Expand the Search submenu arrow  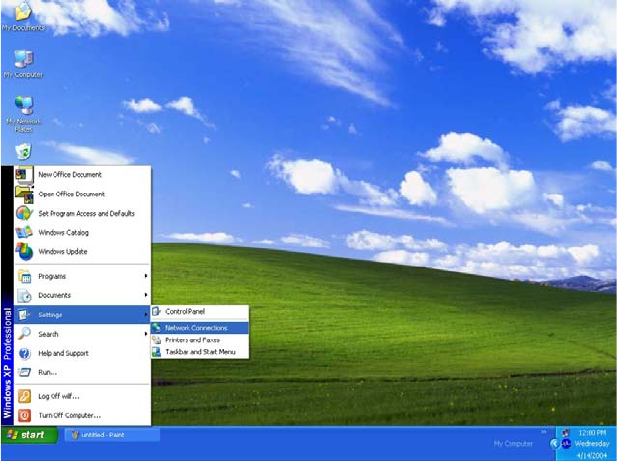coord(146,334)
